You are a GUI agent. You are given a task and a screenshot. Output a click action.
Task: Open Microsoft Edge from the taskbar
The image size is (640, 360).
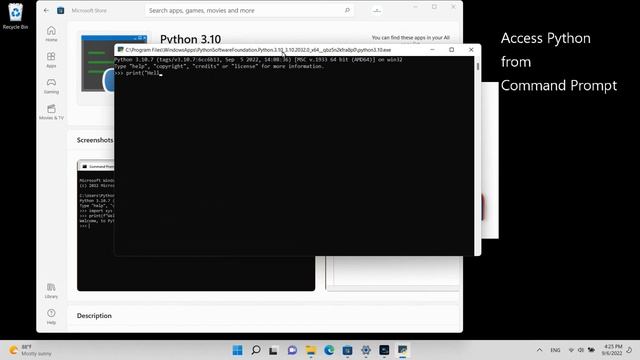[329, 350]
